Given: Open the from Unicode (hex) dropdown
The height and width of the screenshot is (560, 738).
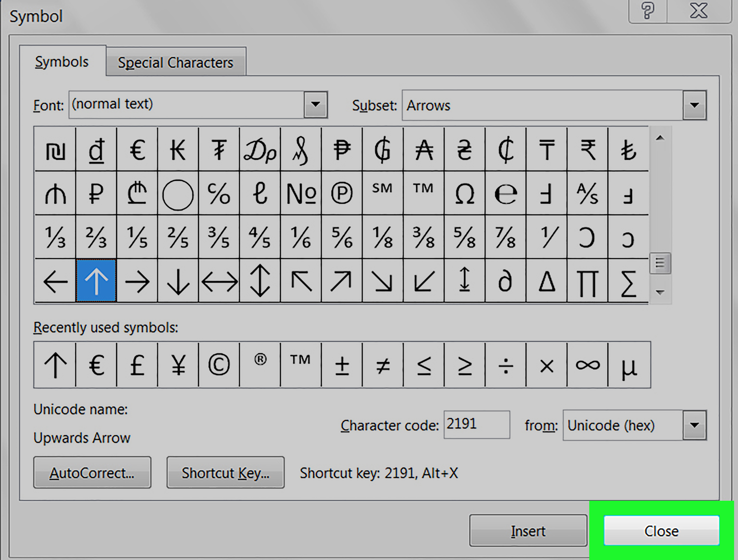Looking at the screenshot, I should click(x=694, y=426).
